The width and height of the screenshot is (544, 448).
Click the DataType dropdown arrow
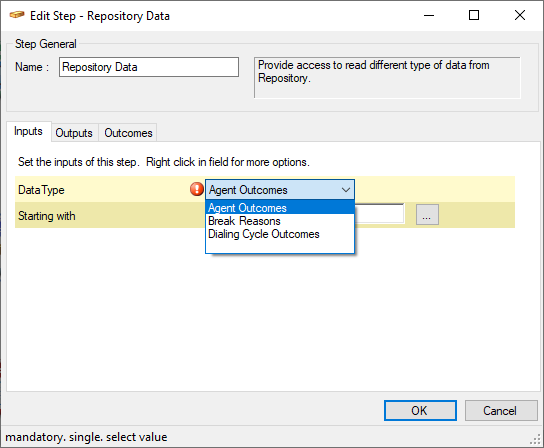click(x=346, y=190)
